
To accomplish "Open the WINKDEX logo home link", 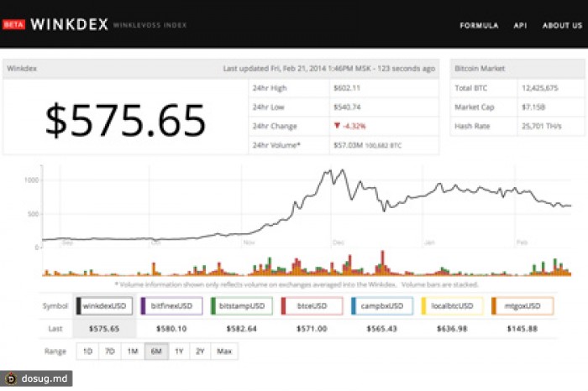I will tap(70, 24).
